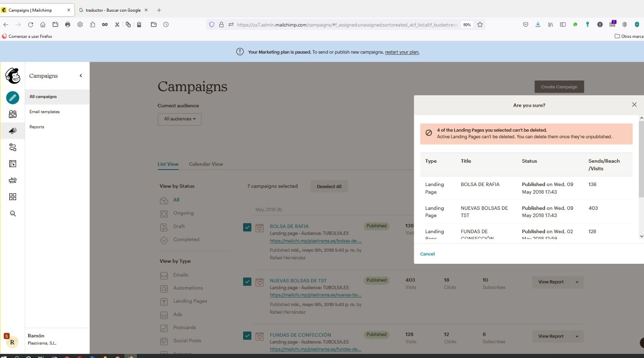This screenshot has height=358, width=644.
Task: Click View Report for NUEVAS BOLSAS DE TST
Action: 551,282
